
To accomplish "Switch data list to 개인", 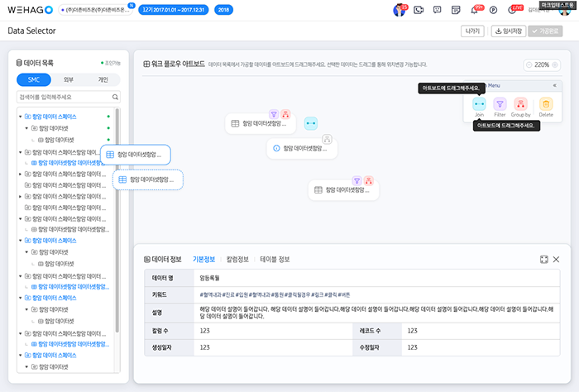I will [103, 80].
